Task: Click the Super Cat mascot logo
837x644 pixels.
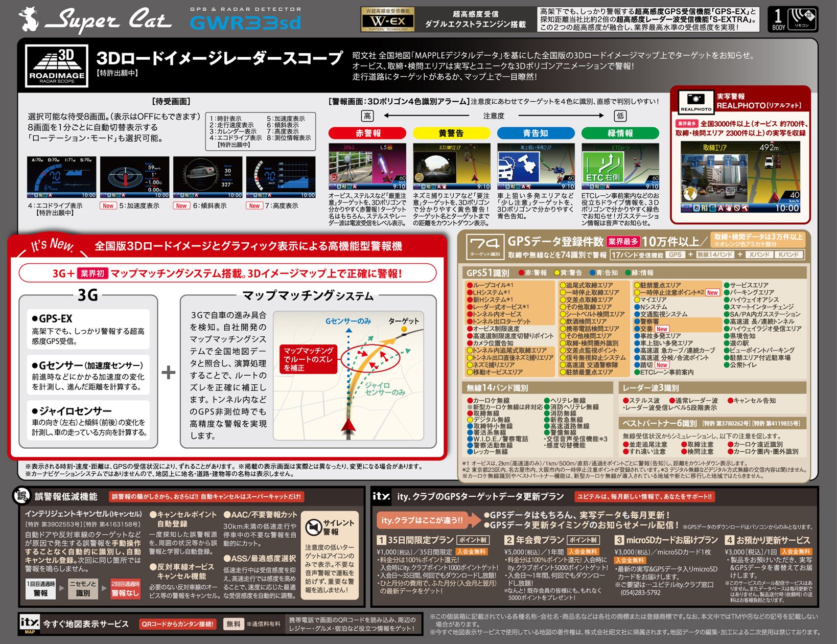Action: (29, 19)
